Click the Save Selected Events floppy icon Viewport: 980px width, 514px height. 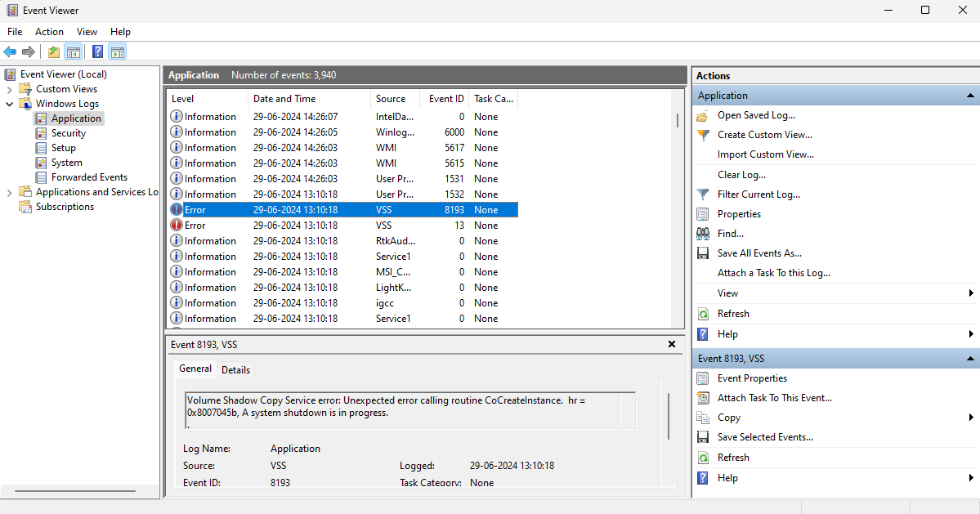[703, 437]
